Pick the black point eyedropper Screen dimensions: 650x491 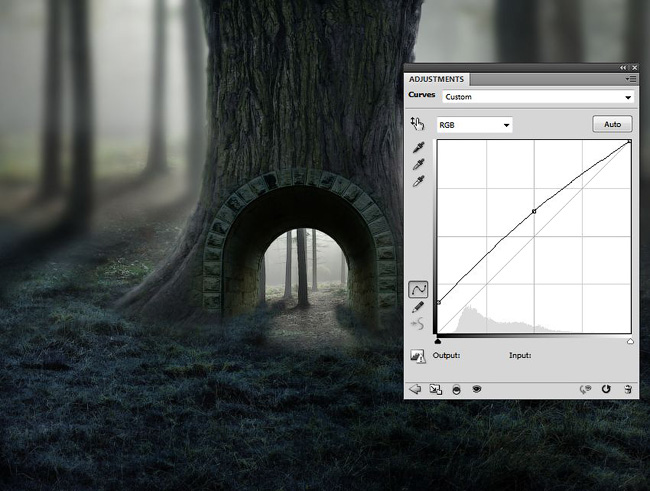click(418, 148)
